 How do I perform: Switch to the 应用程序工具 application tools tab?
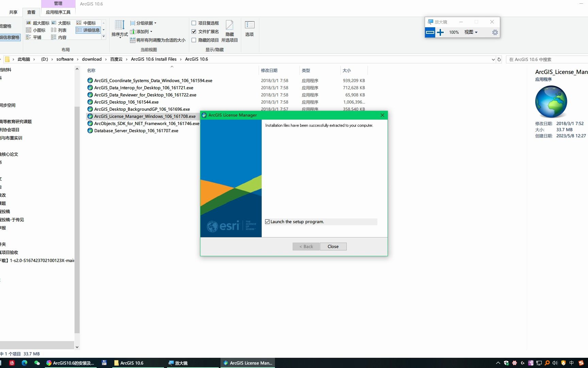[x=58, y=12]
